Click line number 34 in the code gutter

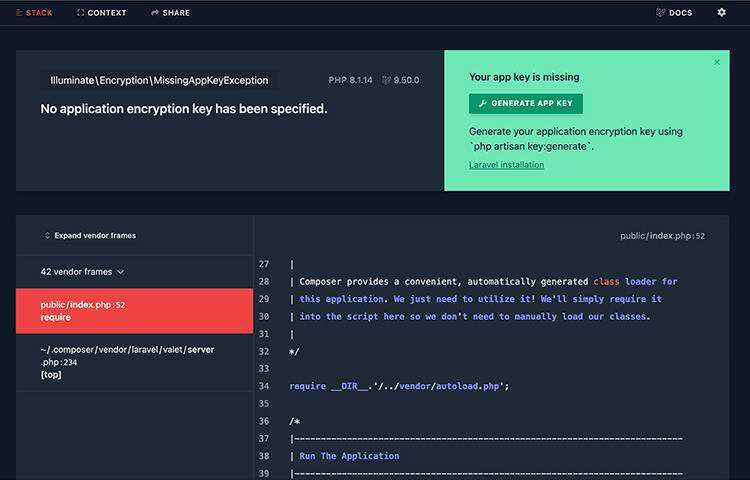point(264,386)
